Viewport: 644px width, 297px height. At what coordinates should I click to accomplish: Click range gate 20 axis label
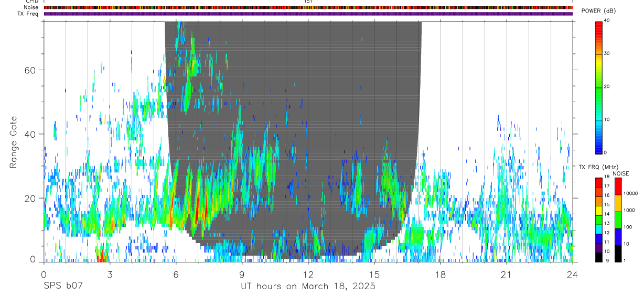click(x=29, y=198)
